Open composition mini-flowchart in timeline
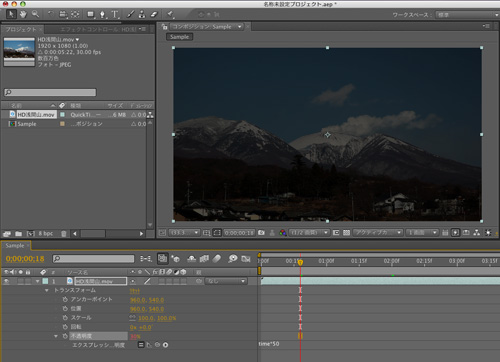Viewport: 500px width, 362px height. pos(146,258)
